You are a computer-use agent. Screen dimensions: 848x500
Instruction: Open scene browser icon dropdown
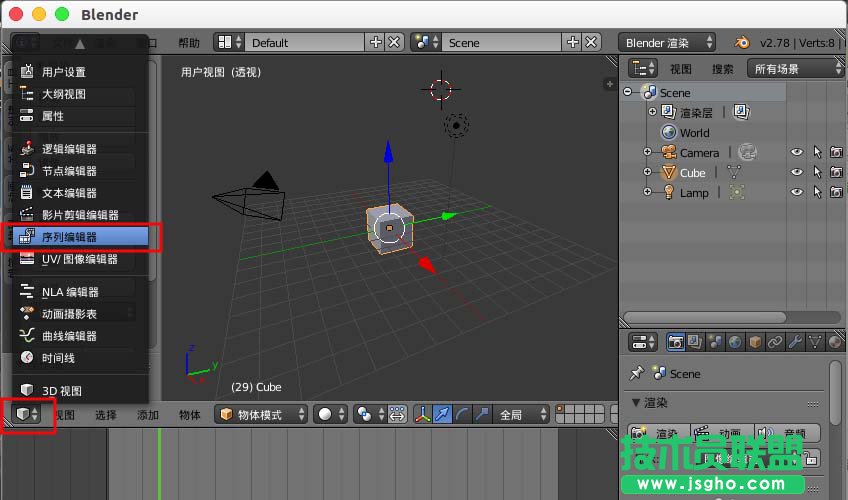click(x=426, y=42)
